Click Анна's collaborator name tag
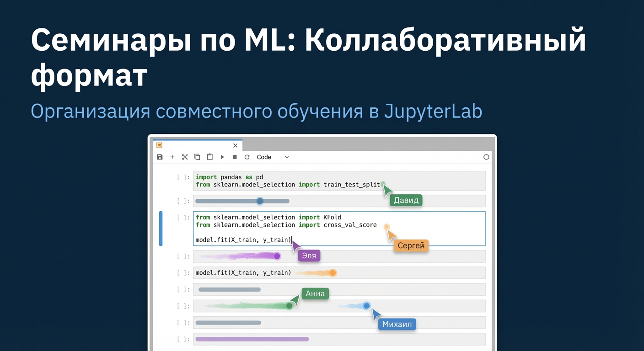This screenshot has width=644, height=351. pyautogui.click(x=315, y=294)
